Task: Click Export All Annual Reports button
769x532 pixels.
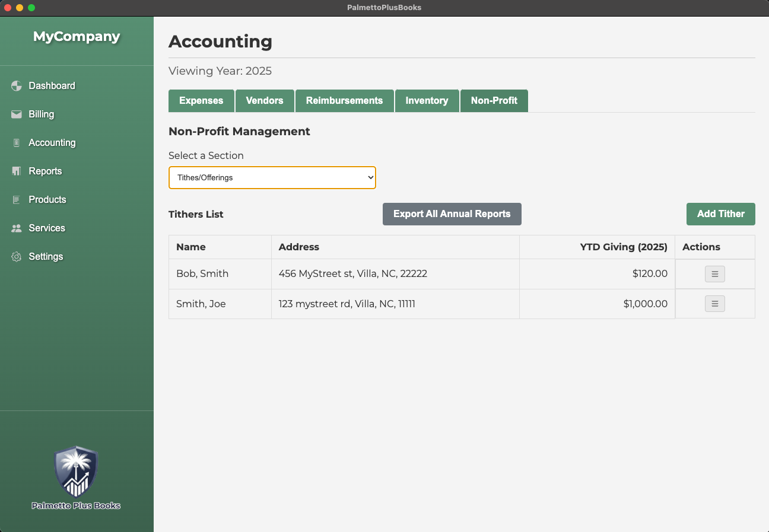Action: (x=452, y=214)
